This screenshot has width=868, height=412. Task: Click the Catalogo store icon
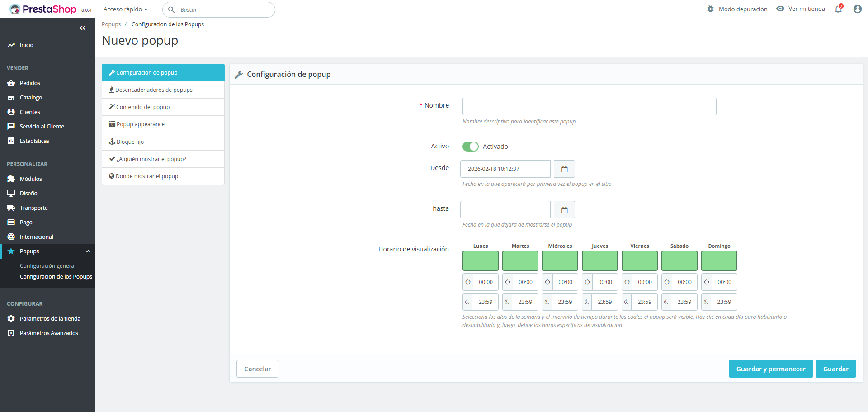coord(11,98)
